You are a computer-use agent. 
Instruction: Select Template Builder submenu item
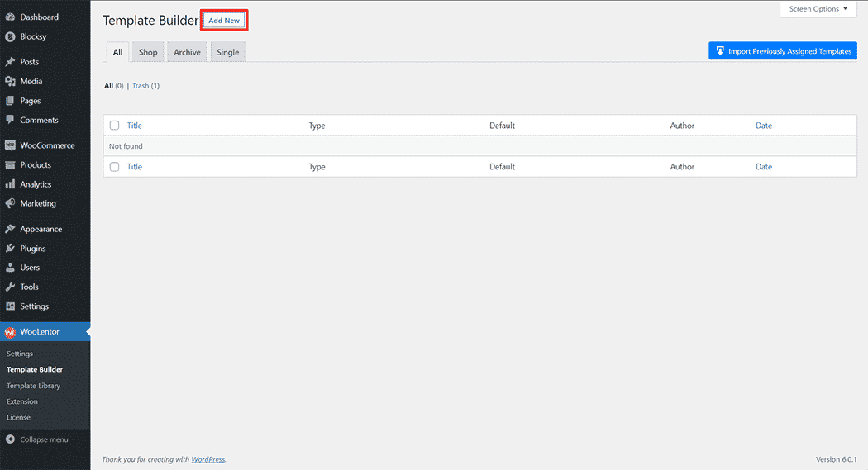click(35, 369)
